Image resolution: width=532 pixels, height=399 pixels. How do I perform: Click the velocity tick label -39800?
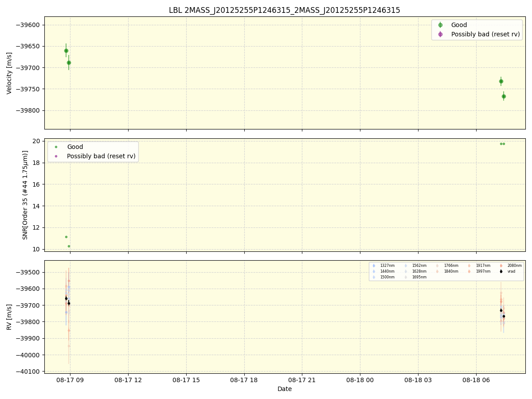click(27, 110)
